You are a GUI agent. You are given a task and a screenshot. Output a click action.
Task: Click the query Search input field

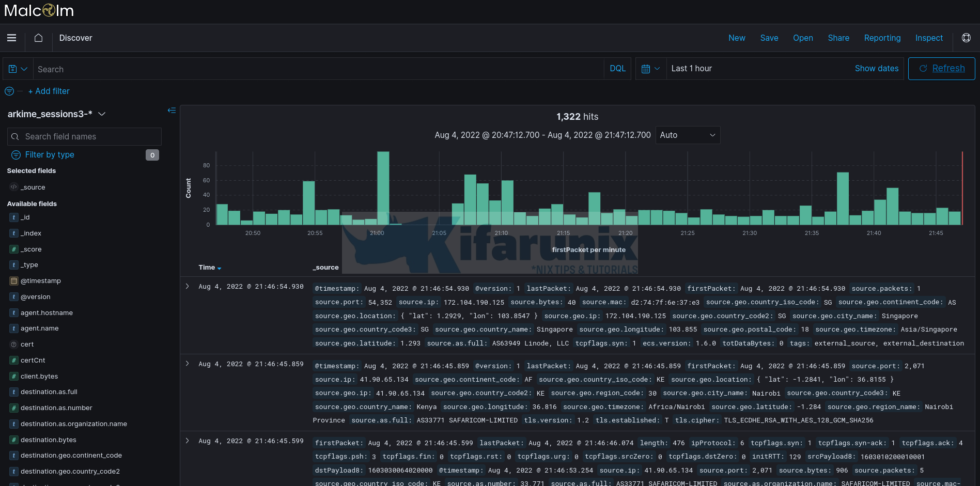319,69
